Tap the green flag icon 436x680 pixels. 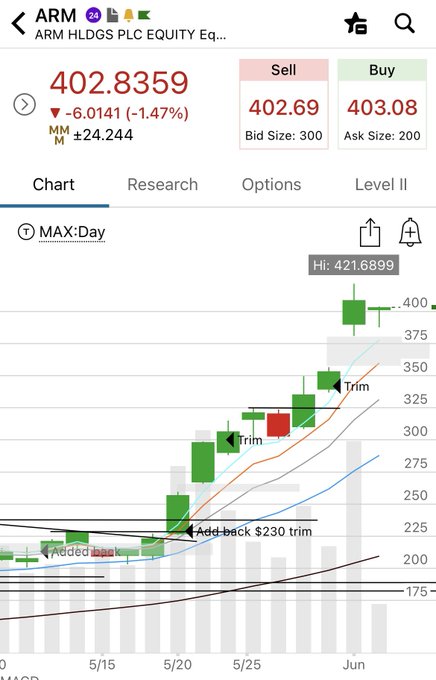coord(144,15)
